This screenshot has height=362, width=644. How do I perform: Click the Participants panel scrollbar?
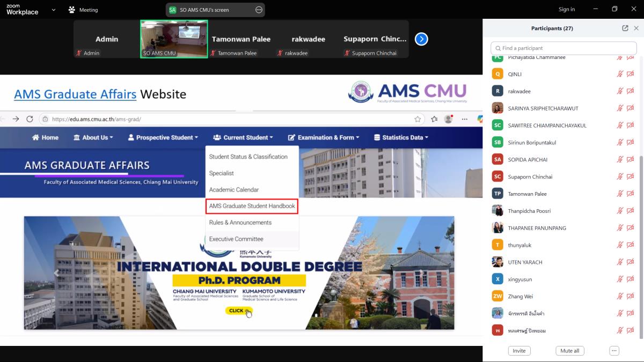point(641,247)
